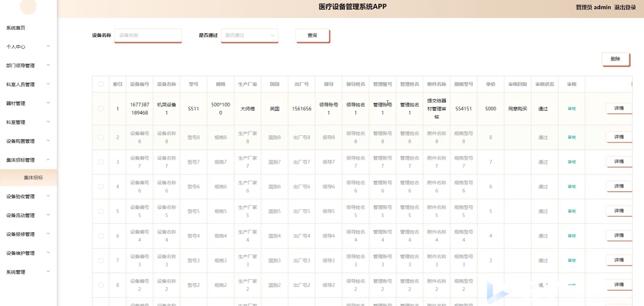Expand the 设备购置管理 chevron
The width and height of the screenshot is (644, 306).
pos(48,141)
